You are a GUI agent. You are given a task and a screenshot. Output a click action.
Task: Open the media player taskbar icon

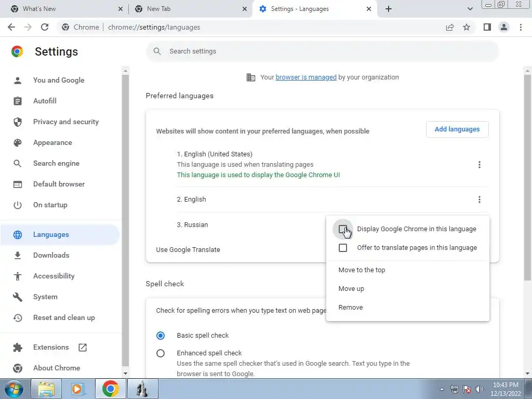[78, 389]
